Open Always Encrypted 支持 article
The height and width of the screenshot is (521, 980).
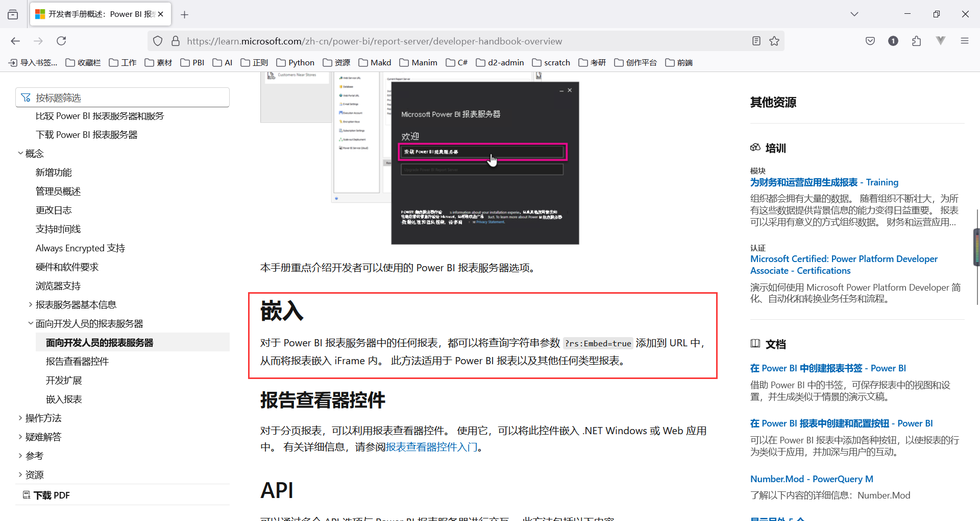[x=80, y=248]
